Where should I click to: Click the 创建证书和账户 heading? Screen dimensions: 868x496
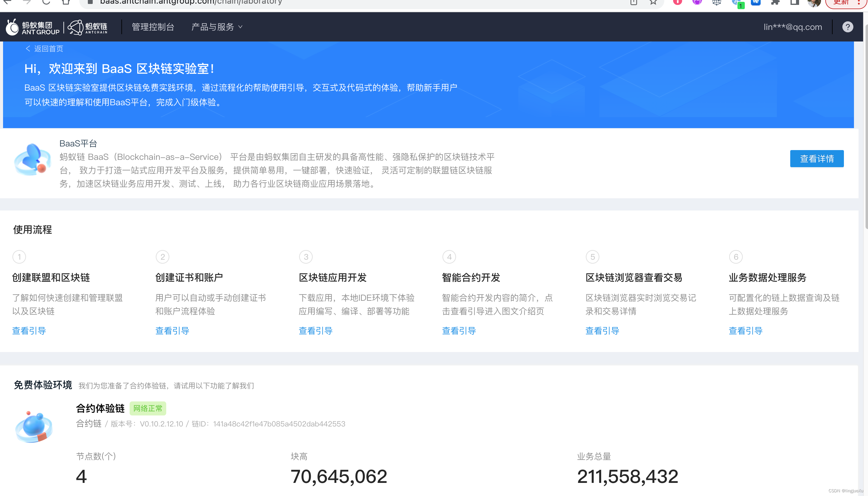189,278
